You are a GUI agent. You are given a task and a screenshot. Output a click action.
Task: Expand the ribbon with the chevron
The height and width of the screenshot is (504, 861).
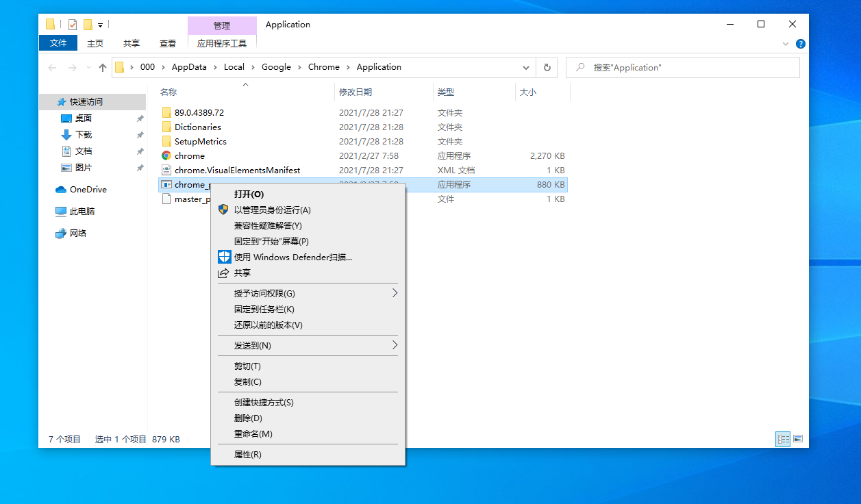pyautogui.click(x=786, y=44)
